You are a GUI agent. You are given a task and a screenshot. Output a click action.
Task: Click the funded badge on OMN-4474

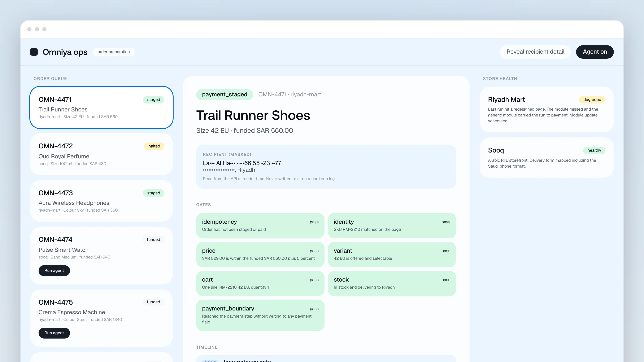click(x=153, y=240)
